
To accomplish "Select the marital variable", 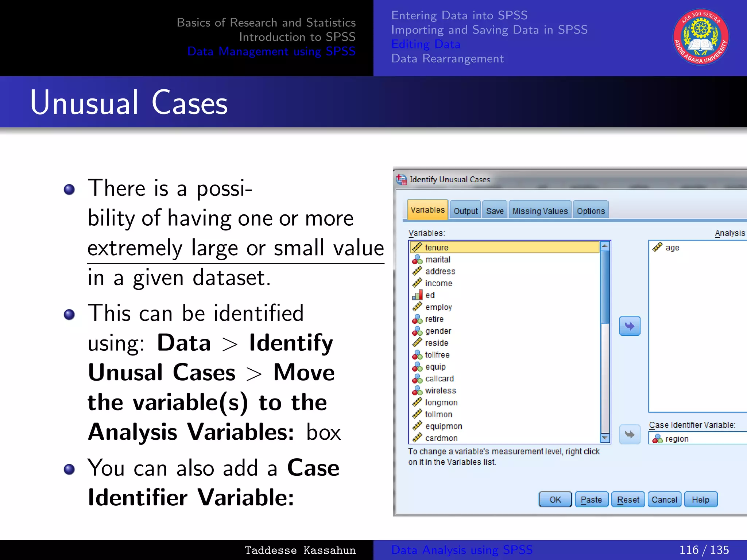I will (x=505, y=259).
